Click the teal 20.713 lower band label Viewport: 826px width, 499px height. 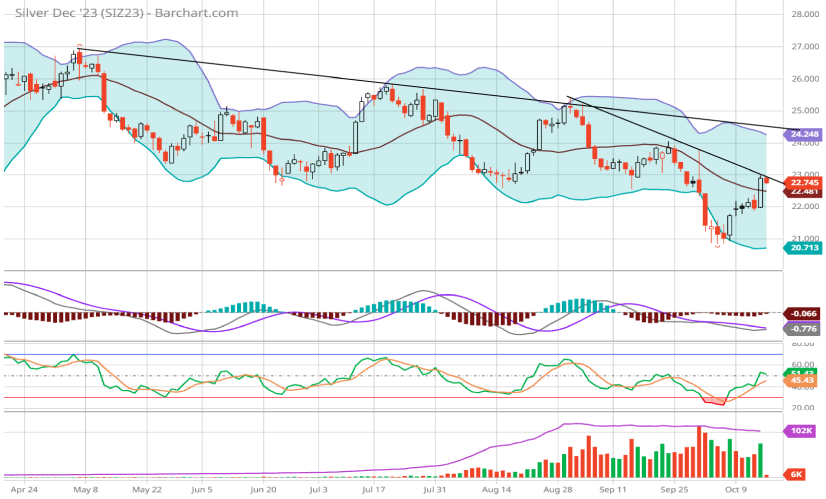[x=805, y=248]
